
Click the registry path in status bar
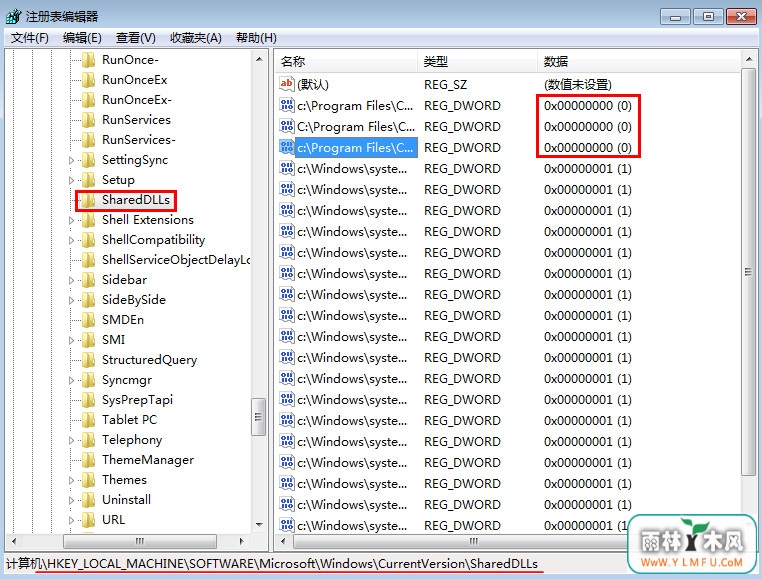coord(272,564)
